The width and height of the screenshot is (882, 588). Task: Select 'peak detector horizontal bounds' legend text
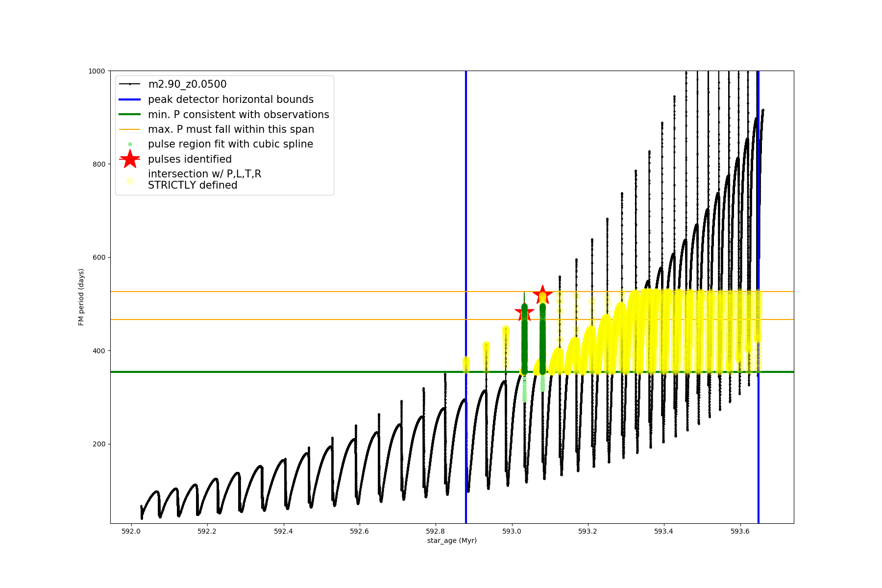point(230,99)
